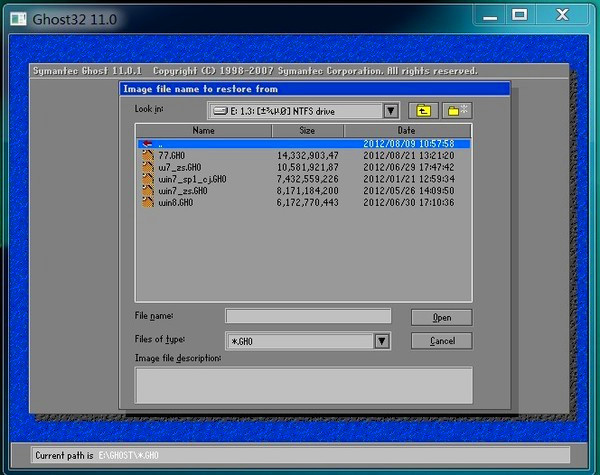Select the parent directory arrow icon
Viewport: 600px width, 475px height.
(147, 144)
